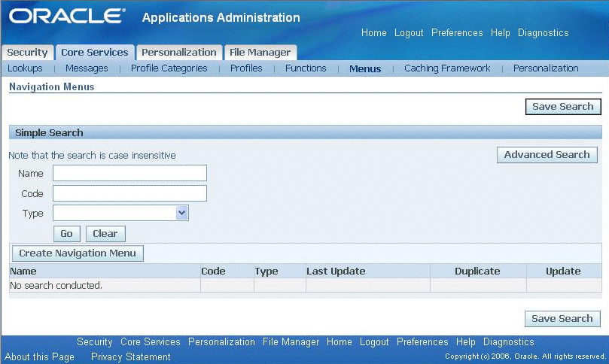Click the Duplicate column header

477,271
